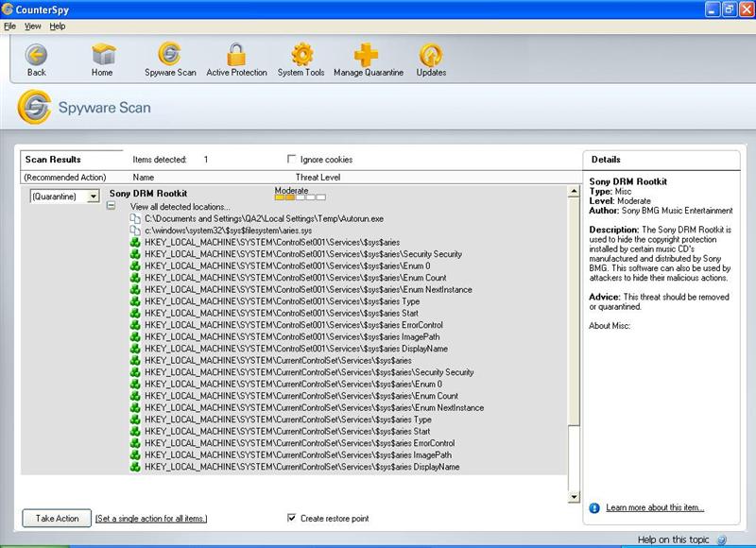Click the (Recommended Action) column header

(64, 178)
